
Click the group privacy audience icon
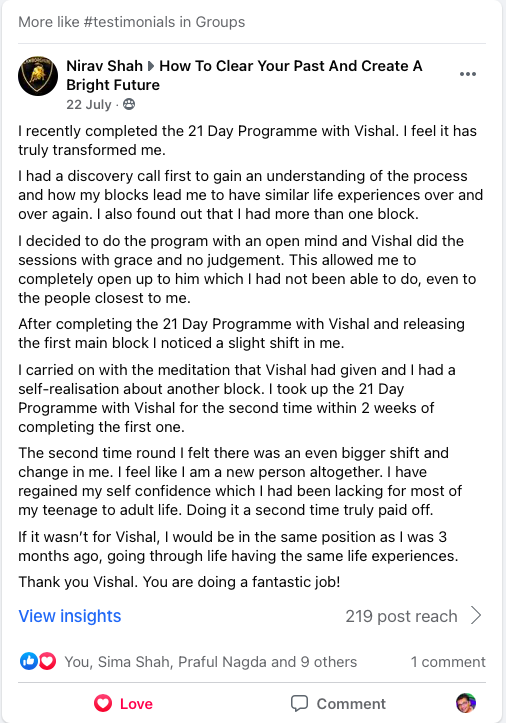[129, 104]
